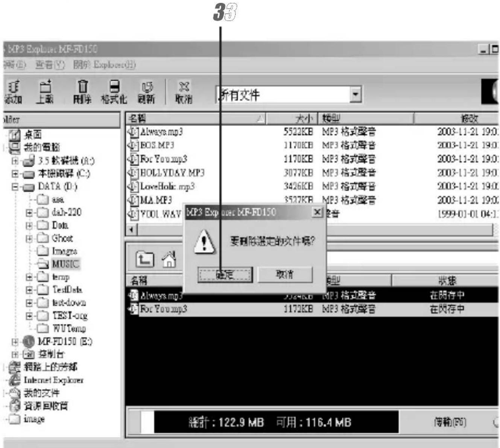Screen dimensions: 500x448
Task: Click 取消 in the delete confirmation dialog
Action: coord(285,274)
